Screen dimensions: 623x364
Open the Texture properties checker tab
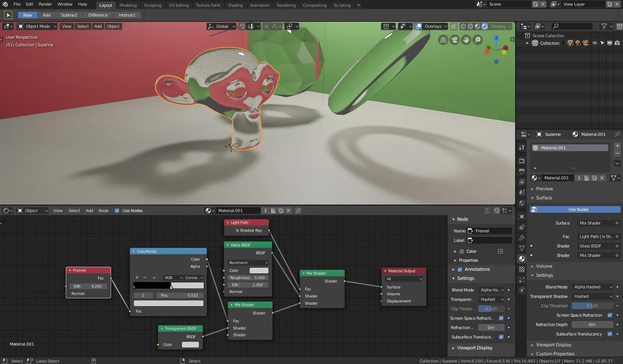[x=521, y=269]
